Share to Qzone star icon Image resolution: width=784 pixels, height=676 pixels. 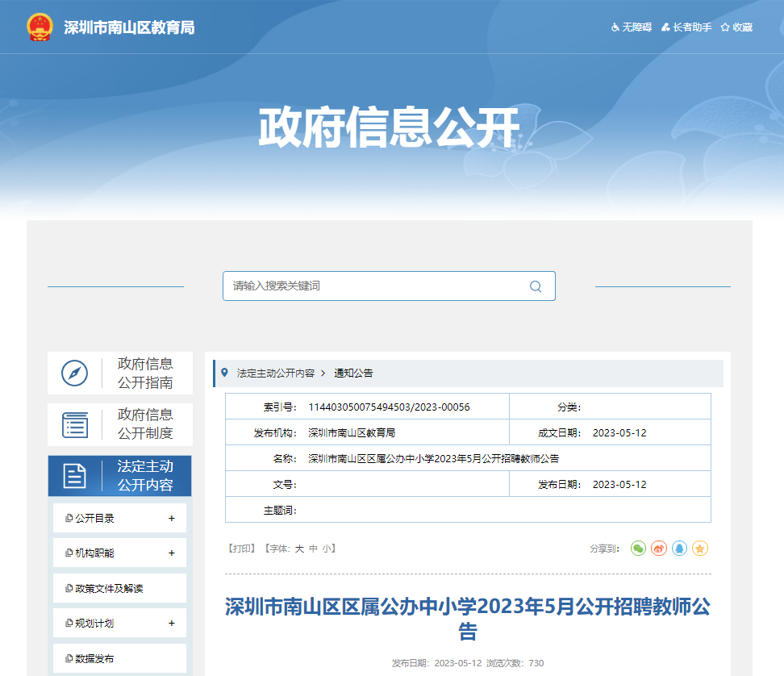[700, 549]
